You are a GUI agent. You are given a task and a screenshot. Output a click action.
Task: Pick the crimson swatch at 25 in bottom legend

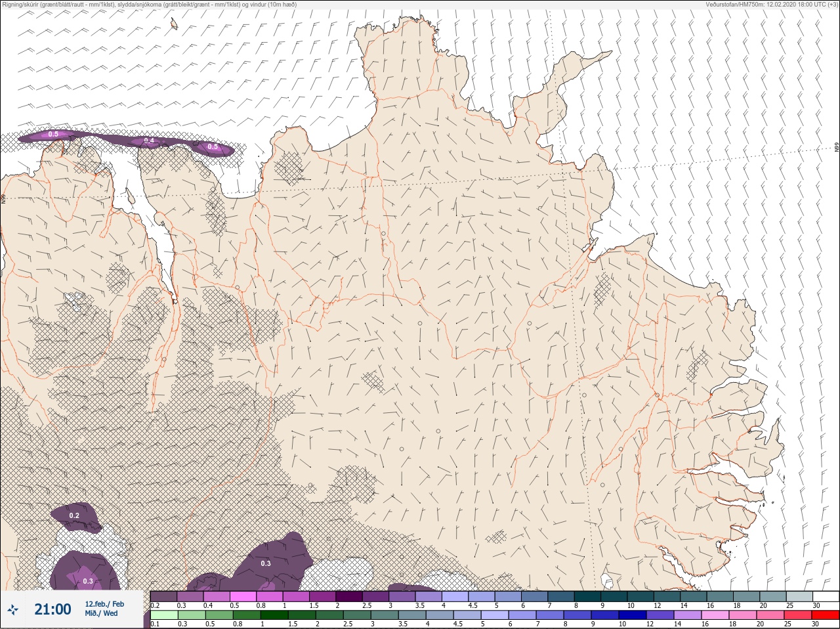coord(799,616)
